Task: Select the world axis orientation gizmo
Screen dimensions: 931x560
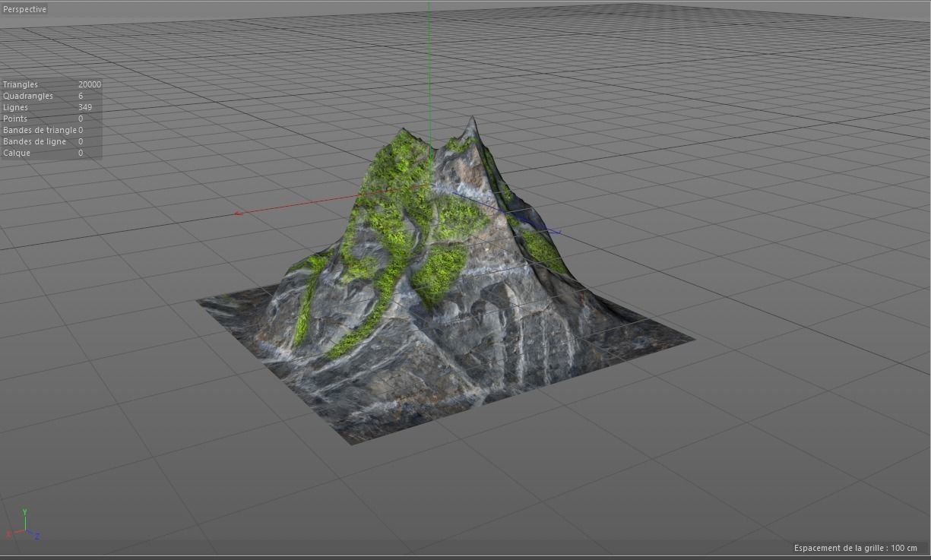Action: coord(23,526)
